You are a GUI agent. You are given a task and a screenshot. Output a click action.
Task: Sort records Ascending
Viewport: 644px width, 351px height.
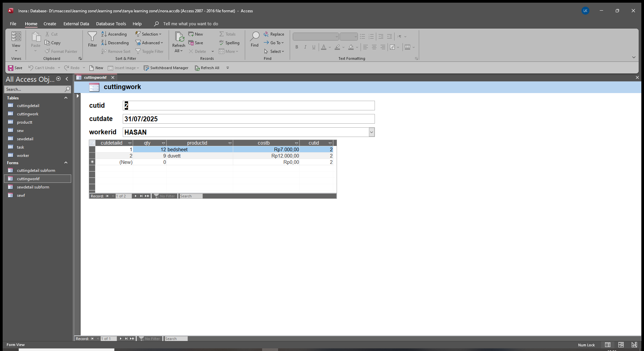114,34
